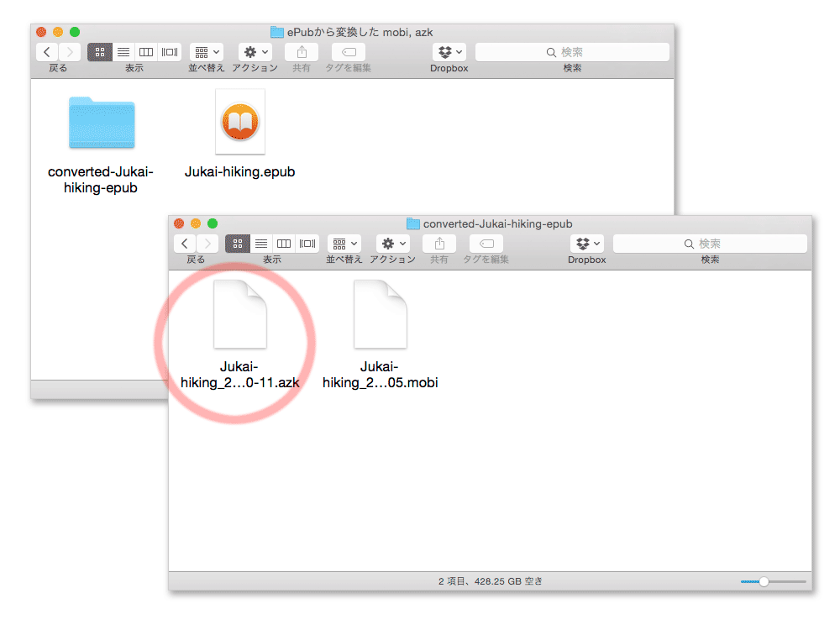
Task: Open Arrange dropdown in front window
Action: (x=344, y=244)
